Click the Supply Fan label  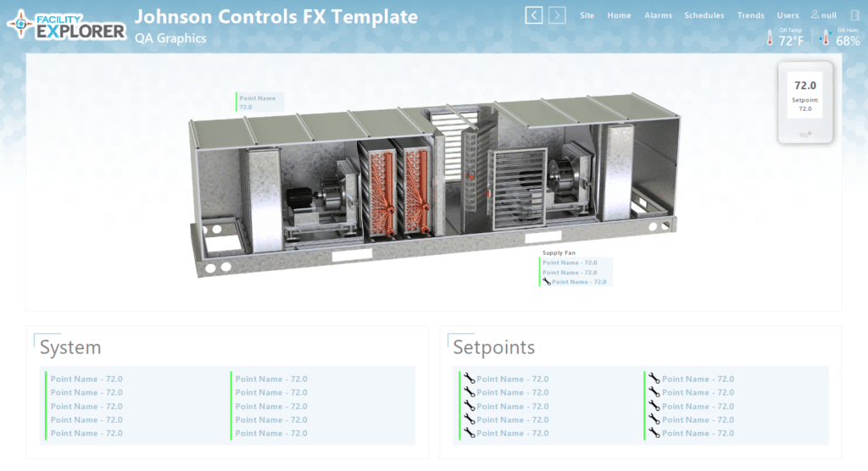[x=559, y=252]
